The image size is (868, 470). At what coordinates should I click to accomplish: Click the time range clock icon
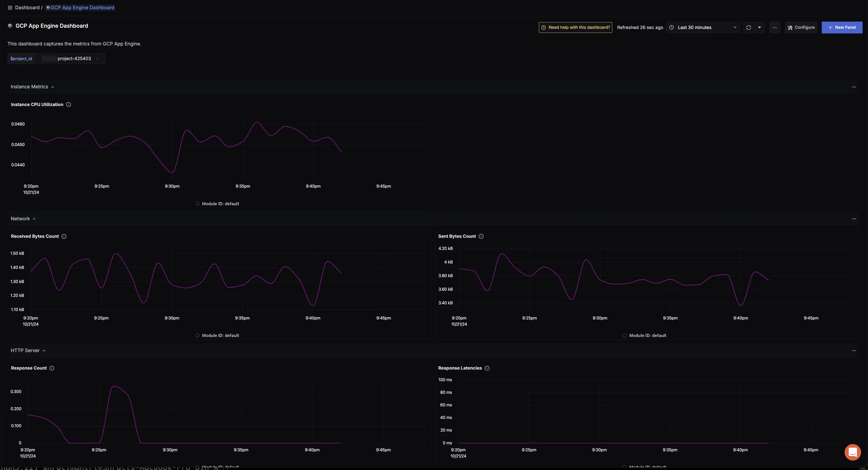point(672,27)
